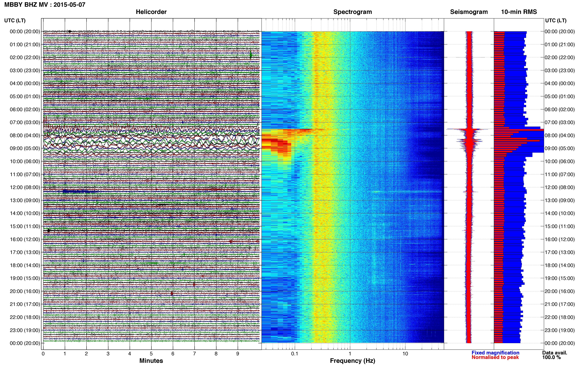The image size is (588, 368).
Task: Click the Data avail. label
Action: point(555,353)
